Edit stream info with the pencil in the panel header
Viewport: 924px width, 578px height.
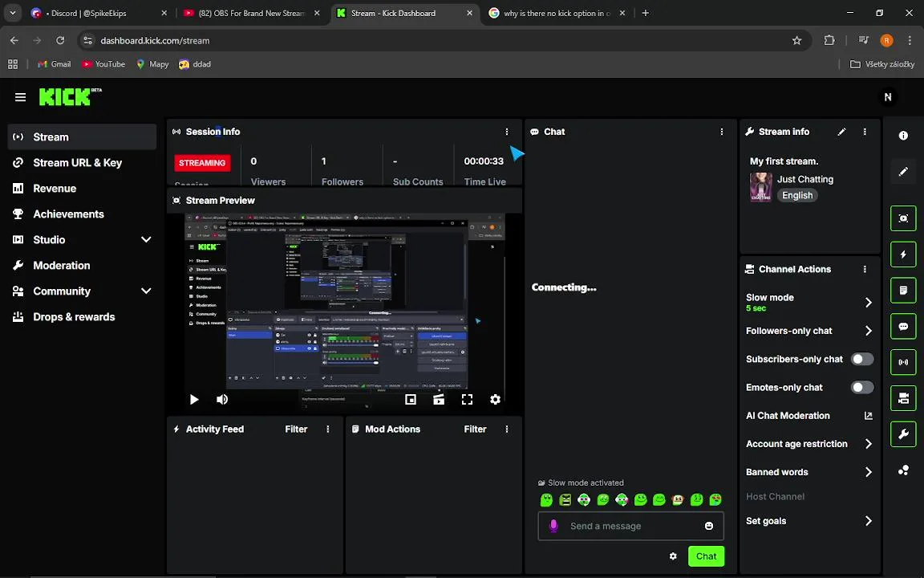(841, 132)
